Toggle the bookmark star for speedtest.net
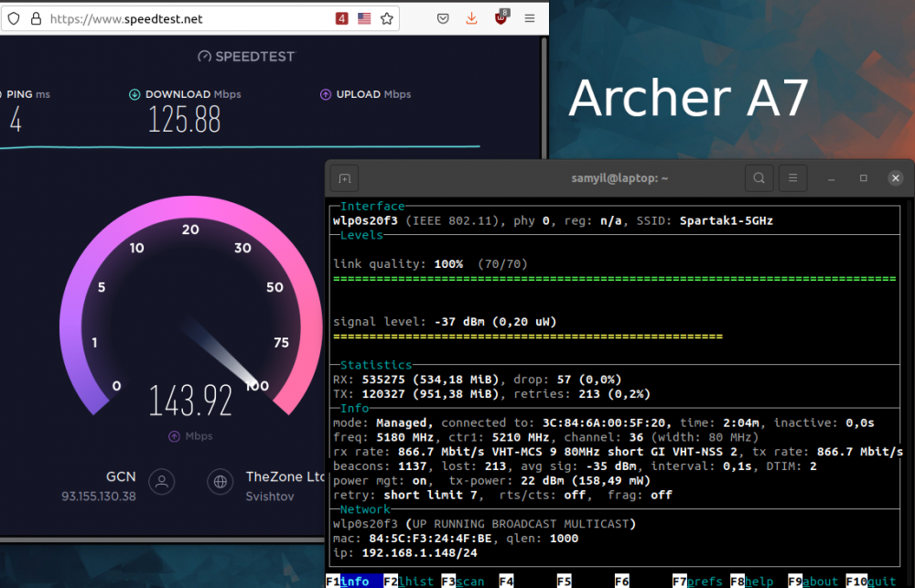Image resolution: width=915 pixels, height=588 pixels. pyautogui.click(x=386, y=17)
